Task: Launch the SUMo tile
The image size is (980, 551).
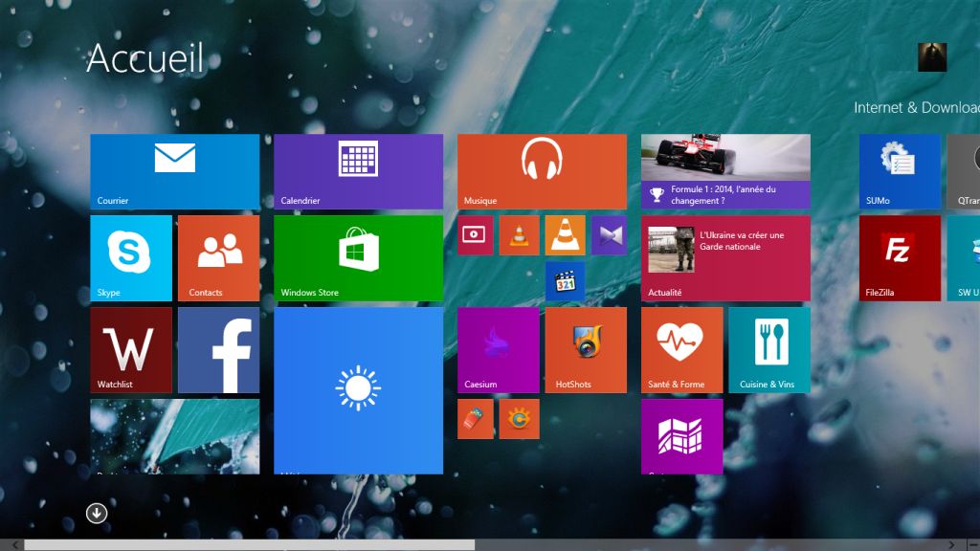Action: [x=900, y=171]
